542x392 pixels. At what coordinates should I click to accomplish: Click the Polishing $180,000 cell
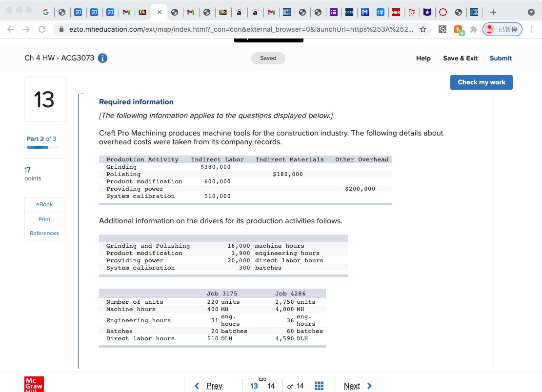click(288, 174)
